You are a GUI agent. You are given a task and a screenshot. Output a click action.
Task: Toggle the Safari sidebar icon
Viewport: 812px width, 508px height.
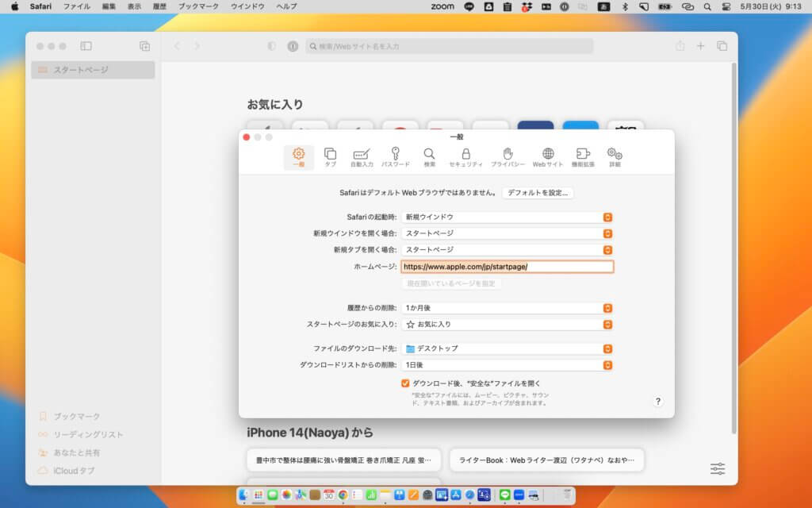(86, 46)
